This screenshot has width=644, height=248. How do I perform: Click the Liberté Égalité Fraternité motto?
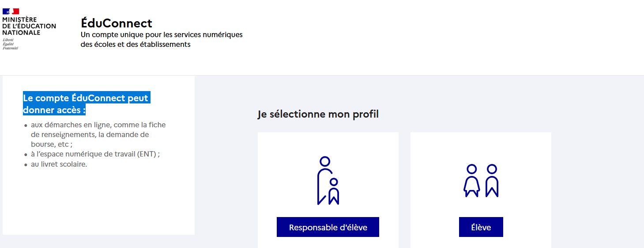[x=10, y=44]
